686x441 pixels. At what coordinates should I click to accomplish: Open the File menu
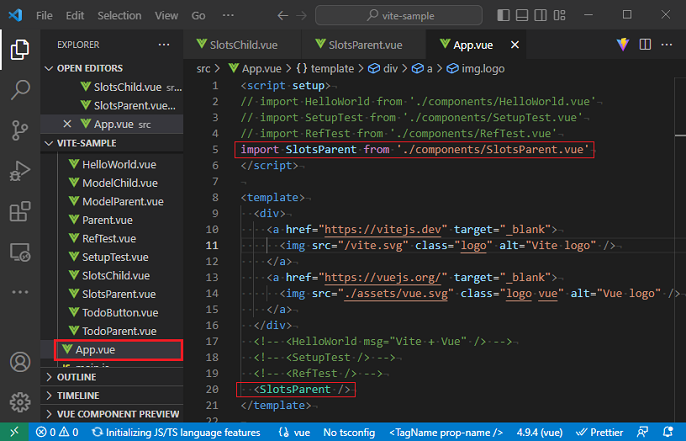(44, 16)
